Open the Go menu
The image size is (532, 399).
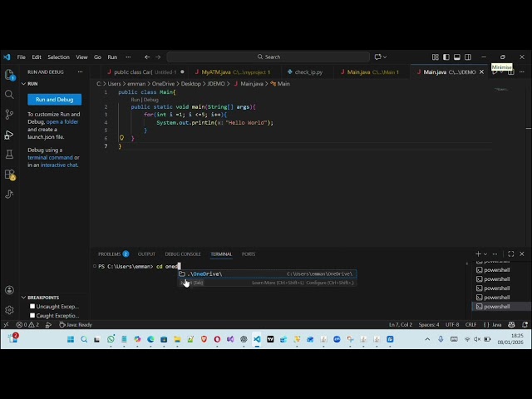click(x=98, y=57)
